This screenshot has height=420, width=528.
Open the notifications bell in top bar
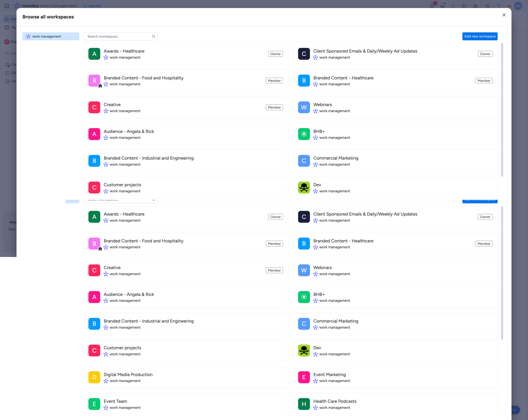tap(432, 6)
